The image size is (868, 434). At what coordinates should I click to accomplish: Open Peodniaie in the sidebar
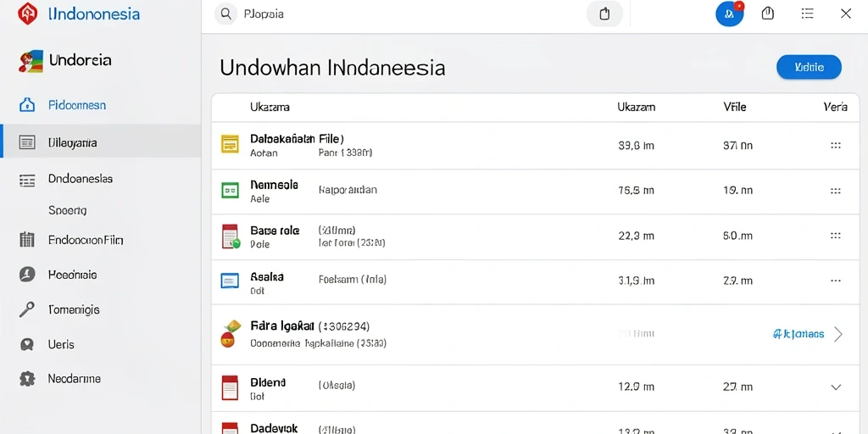pos(73,274)
